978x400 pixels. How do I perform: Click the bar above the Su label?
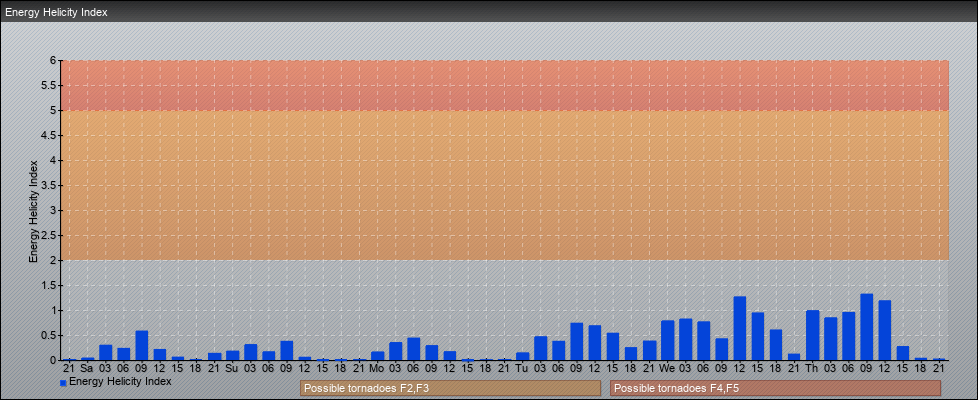[232, 355]
